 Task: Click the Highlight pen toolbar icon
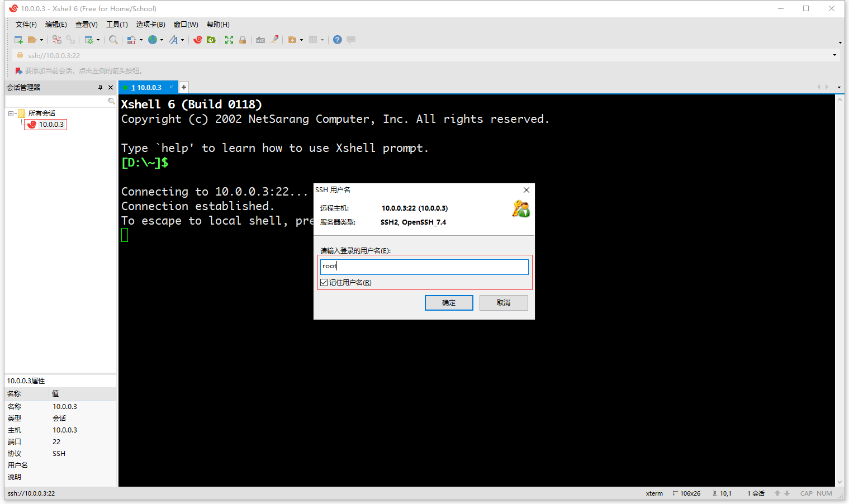(274, 40)
